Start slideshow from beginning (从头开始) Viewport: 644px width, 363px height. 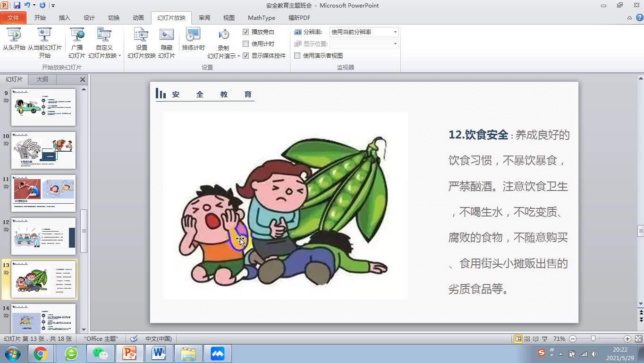point(14,40)
